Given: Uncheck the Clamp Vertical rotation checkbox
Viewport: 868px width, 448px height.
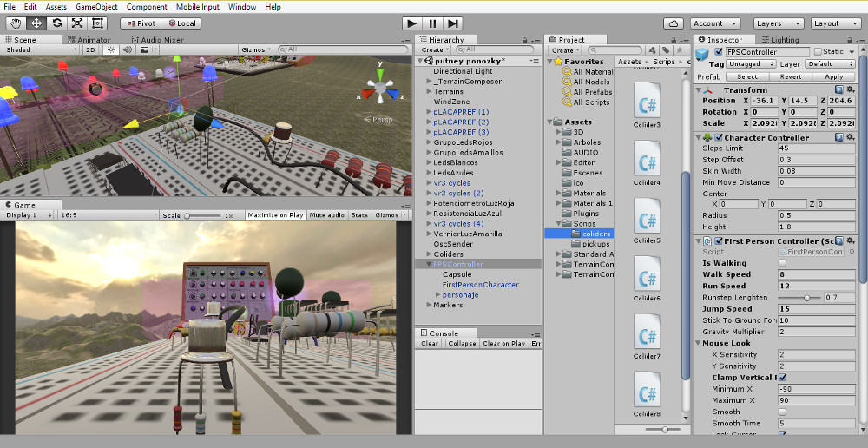Looking at the screenshot, I should 783,378.
